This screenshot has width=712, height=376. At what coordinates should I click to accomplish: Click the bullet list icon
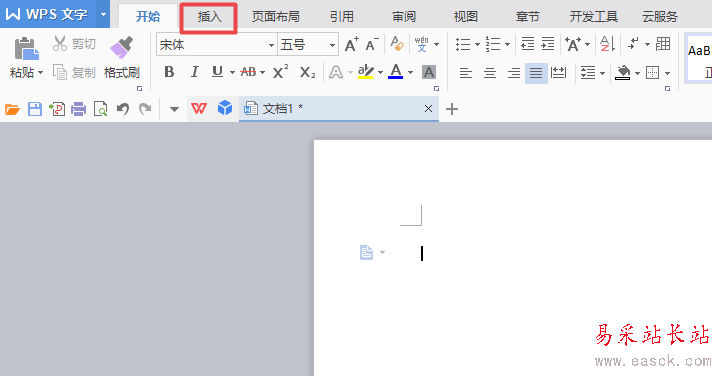(463, 44)
